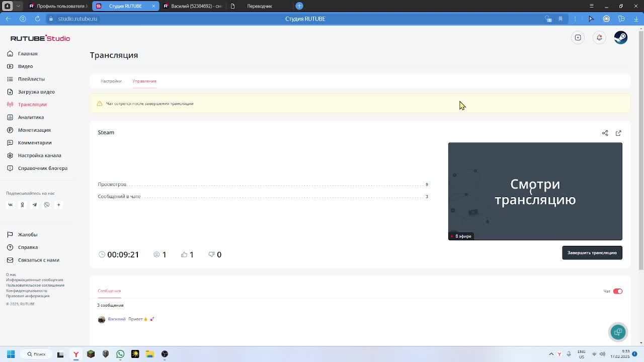Open File Explorer from taskbar
Screen dimensions: 644x362
coord(149,354)
